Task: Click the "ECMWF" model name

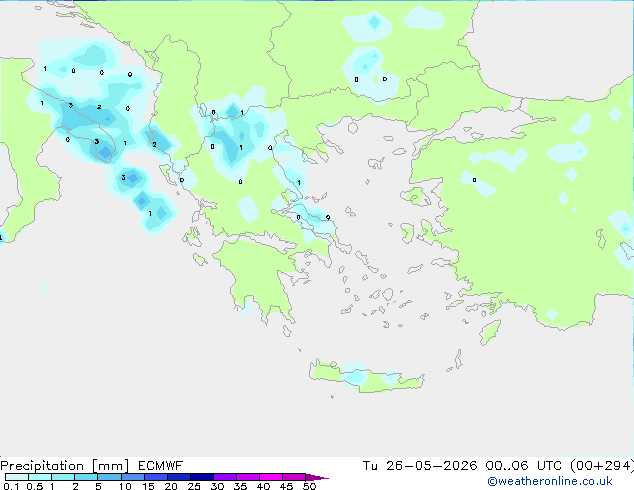Action: (x=161, y=466)
